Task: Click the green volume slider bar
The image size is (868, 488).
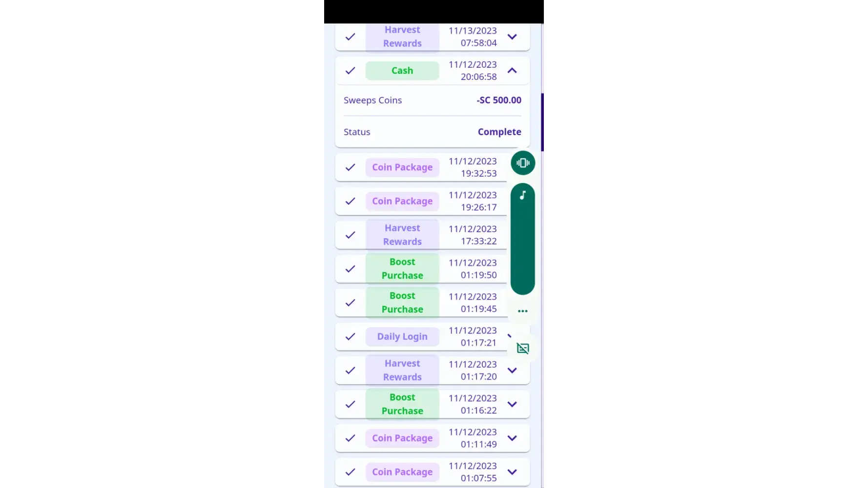Action: [523, 244]
